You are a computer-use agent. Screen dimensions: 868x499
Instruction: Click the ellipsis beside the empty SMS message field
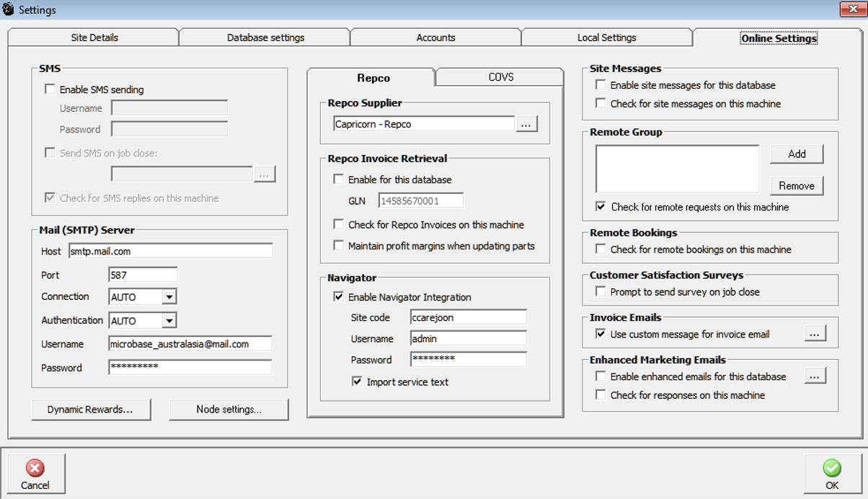point(265,174)
